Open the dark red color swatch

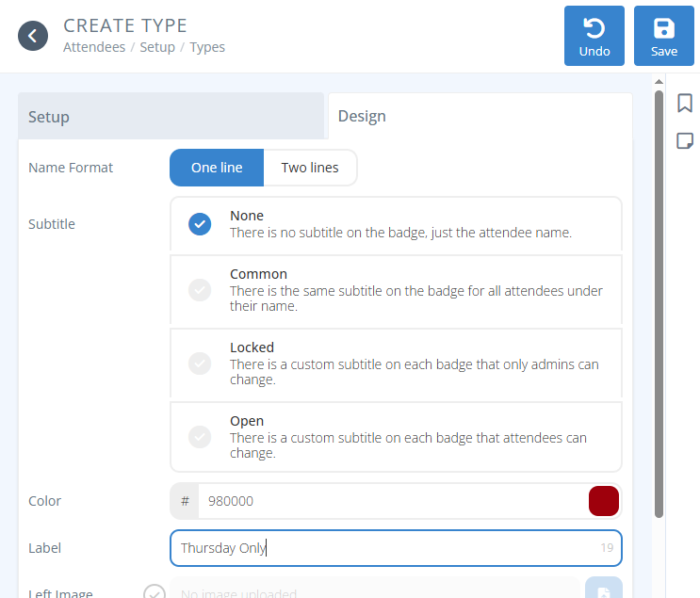604,501
